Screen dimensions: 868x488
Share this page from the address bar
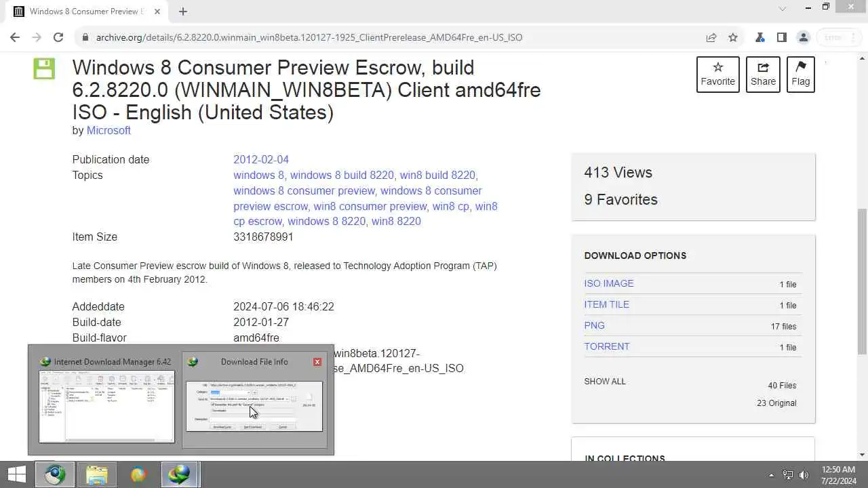pyautogui.click(x=711, y=37)
